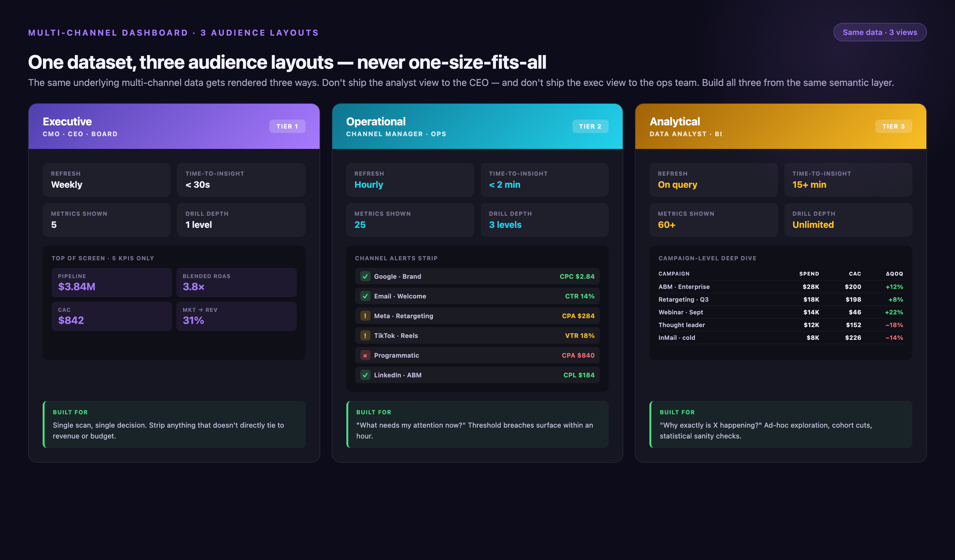Click the main headline 'One dataset, three audience layouts'
This screenshot has height=560, width=955.
tap(287, 62)
